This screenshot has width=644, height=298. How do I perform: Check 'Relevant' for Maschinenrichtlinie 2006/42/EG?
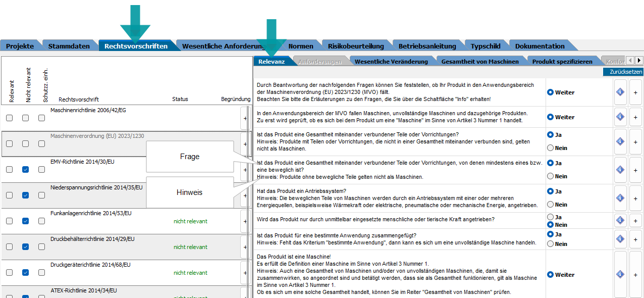click(x=10, y=118)
